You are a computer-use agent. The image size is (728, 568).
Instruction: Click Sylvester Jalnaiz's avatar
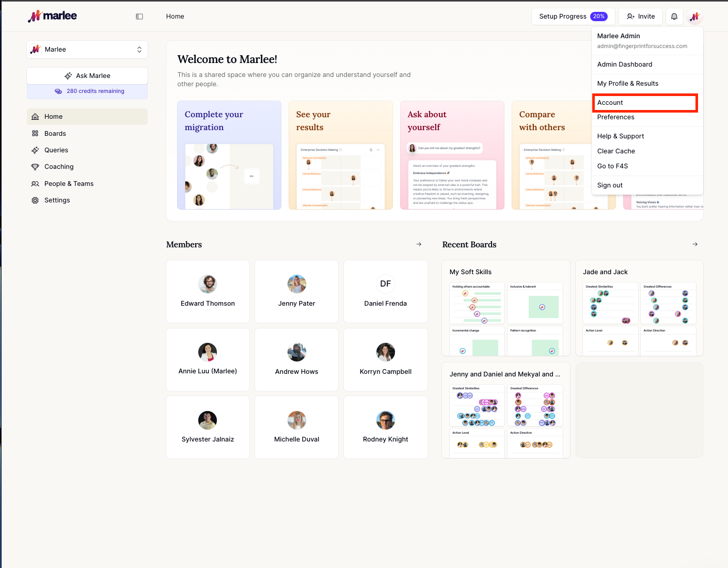208,420
